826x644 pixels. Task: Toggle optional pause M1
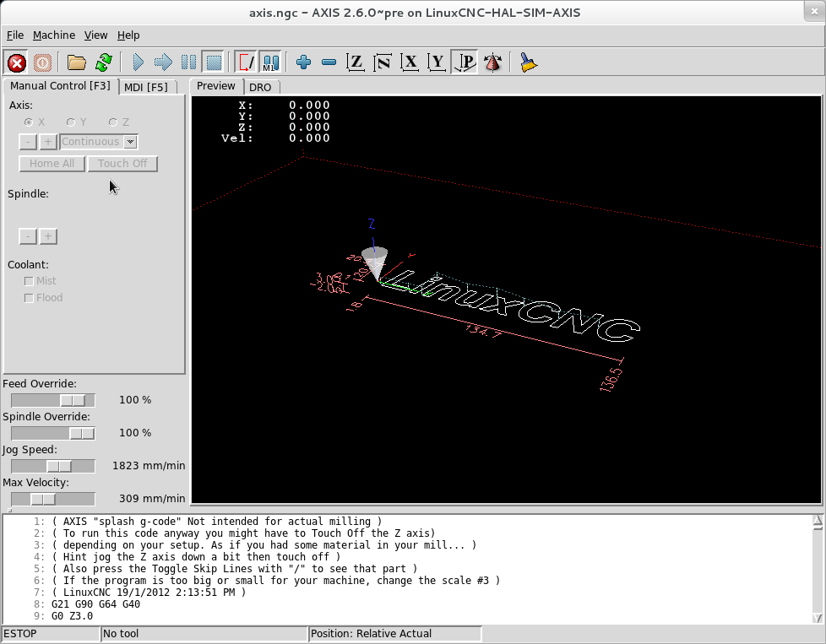coord(271,62)
